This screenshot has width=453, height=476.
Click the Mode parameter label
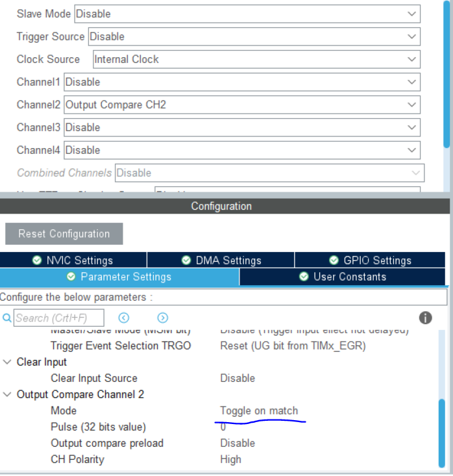[x=64, y=410]
